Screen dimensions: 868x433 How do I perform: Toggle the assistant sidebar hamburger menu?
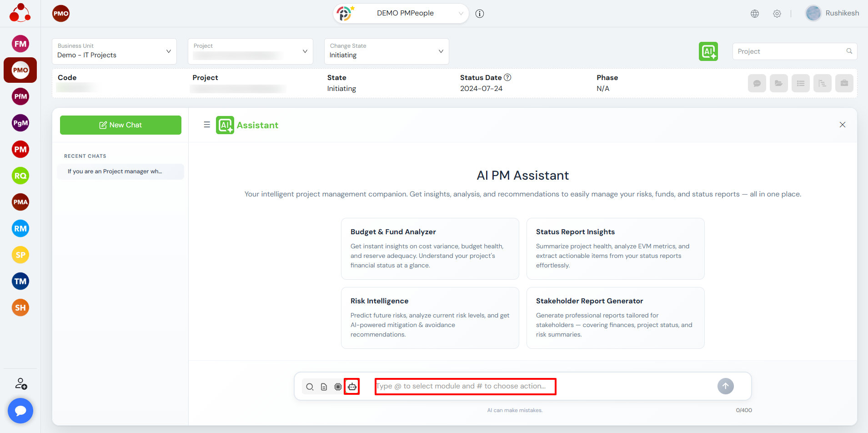click(207, 125)
